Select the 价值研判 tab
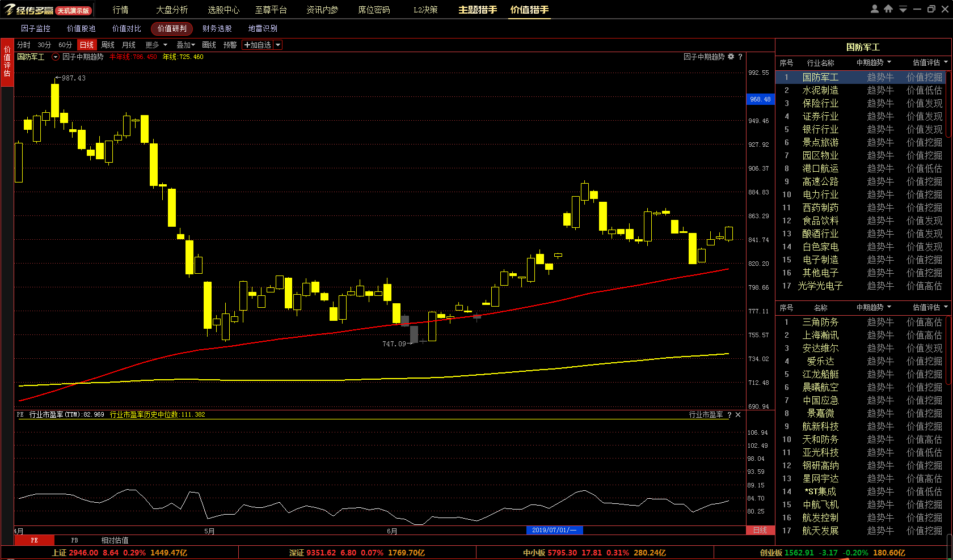This screenshot has width=953, height=560. [x=172, y=28]
